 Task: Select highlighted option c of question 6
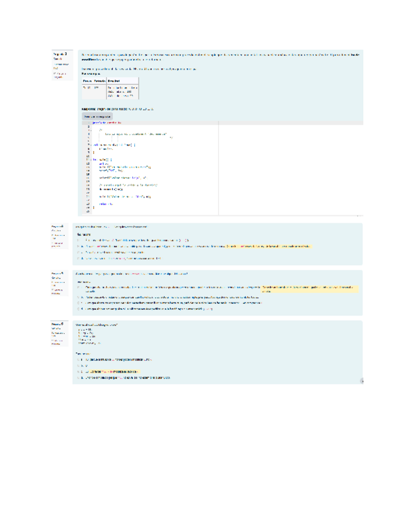(77, 373)
